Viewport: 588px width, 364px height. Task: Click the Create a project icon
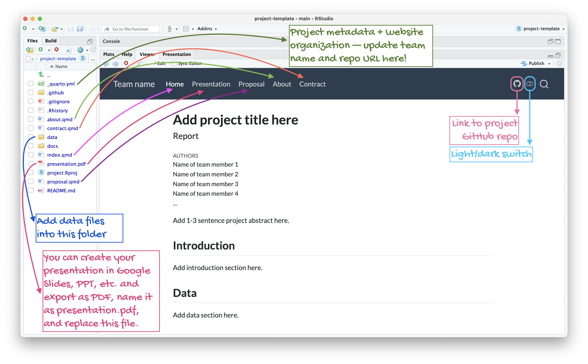click(42, 29)
